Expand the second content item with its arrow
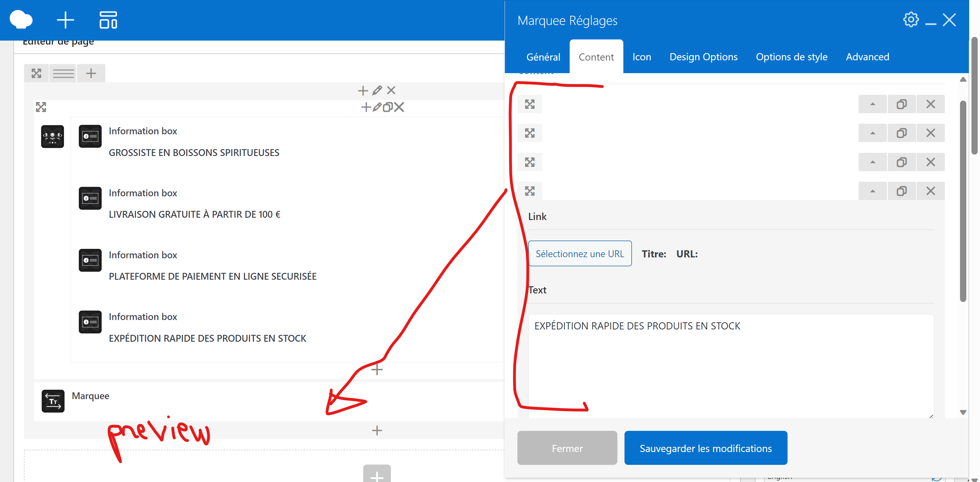980x482 pixels. tap(873, 133)
